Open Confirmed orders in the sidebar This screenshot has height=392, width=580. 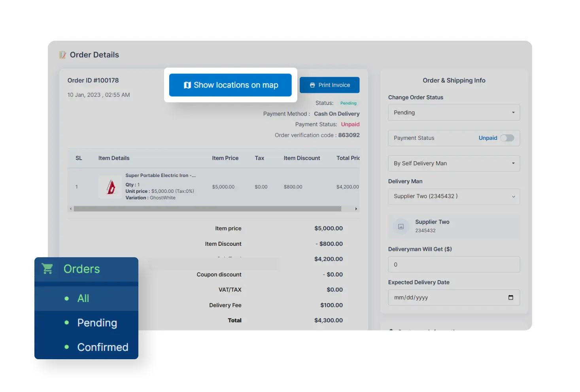point(102,347)
